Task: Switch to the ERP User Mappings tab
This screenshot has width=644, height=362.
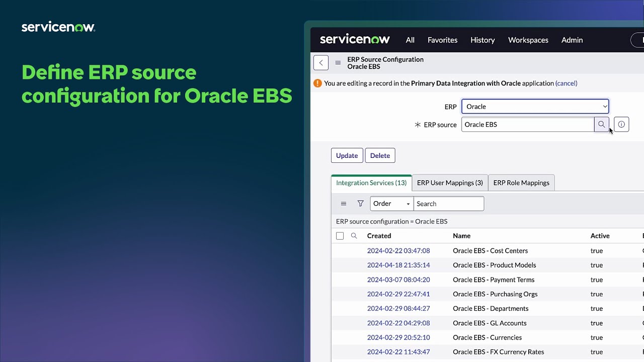Action: [449, 183]
